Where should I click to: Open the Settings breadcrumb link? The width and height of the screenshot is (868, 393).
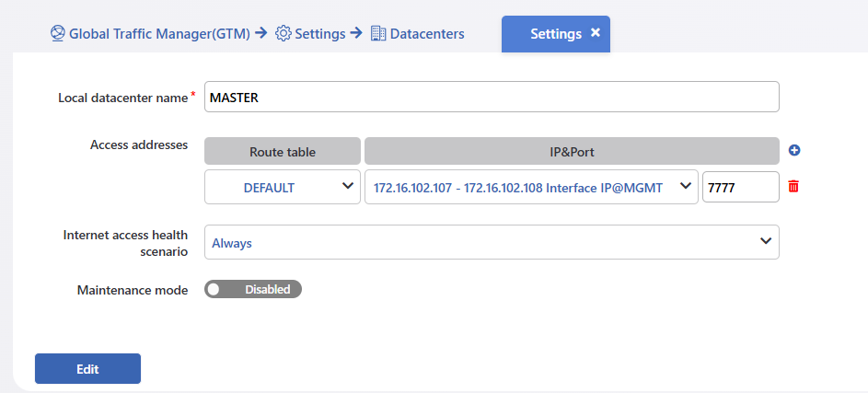coord(320,34)
